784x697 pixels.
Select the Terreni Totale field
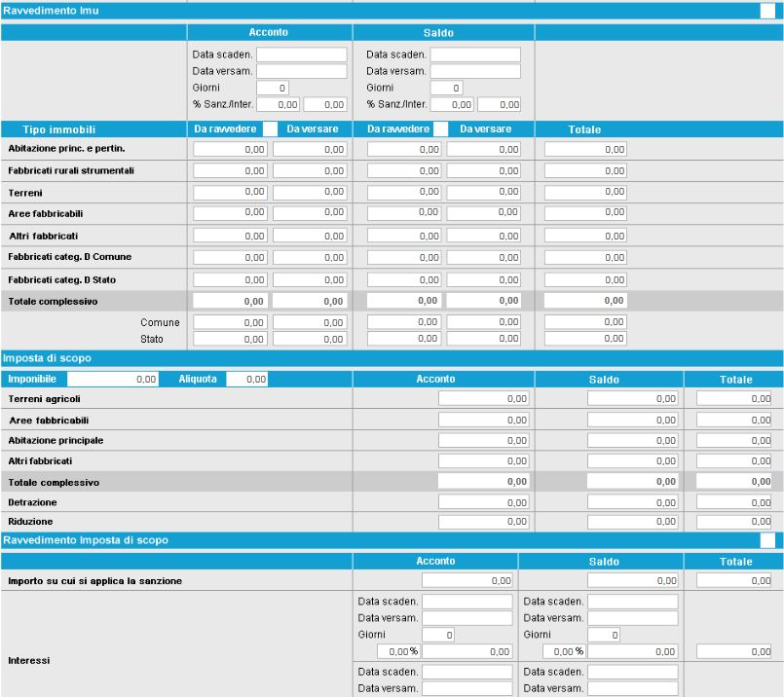(585, 193)
